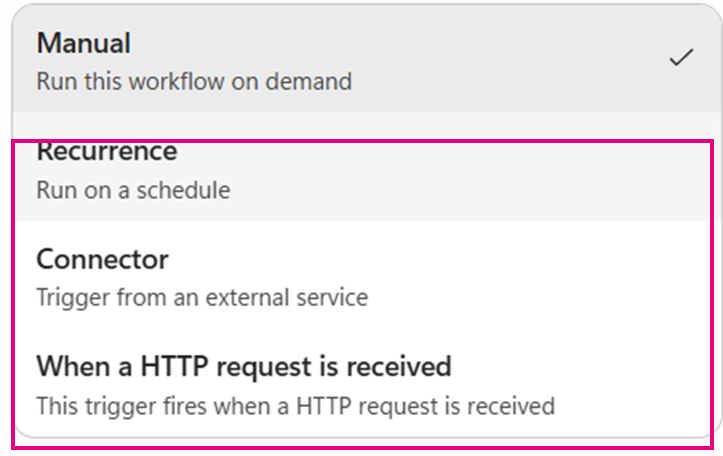Click the bold HTTP request heading
The image size is (723, 456).
[244, 367]
